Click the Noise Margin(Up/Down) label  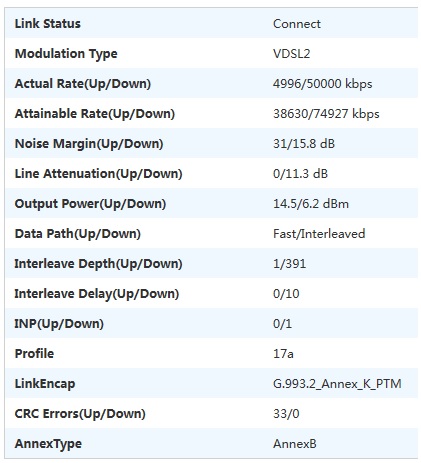click(x=89, y=144)
